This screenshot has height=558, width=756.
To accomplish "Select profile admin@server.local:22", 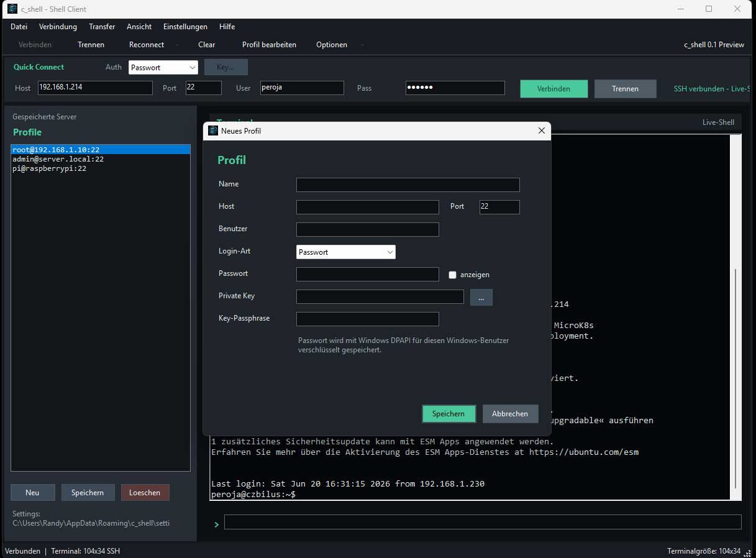I will 101,159.
